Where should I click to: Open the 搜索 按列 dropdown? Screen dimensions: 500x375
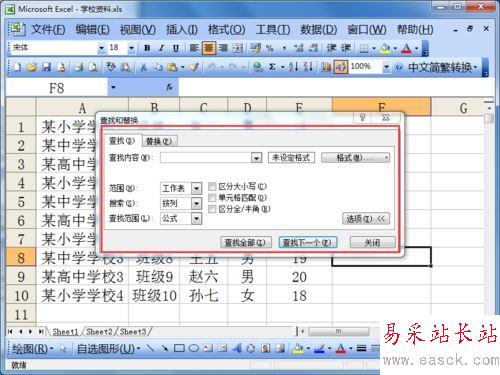(196, 203)
